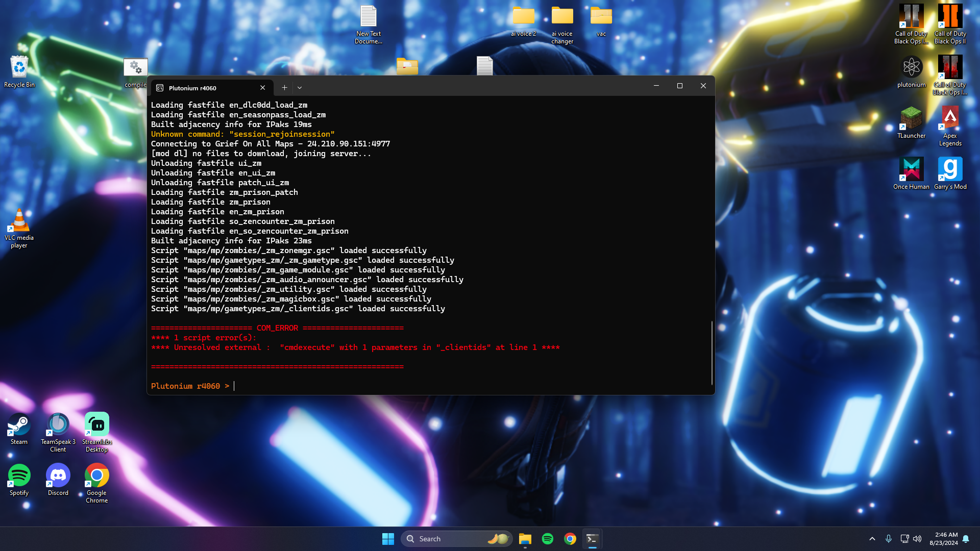Click the Unresolved external cmdexecute error line

[x=355, y=347]
